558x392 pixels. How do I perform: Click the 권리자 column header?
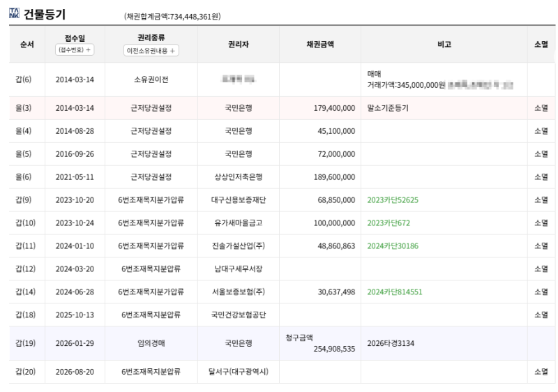(239, 45)
